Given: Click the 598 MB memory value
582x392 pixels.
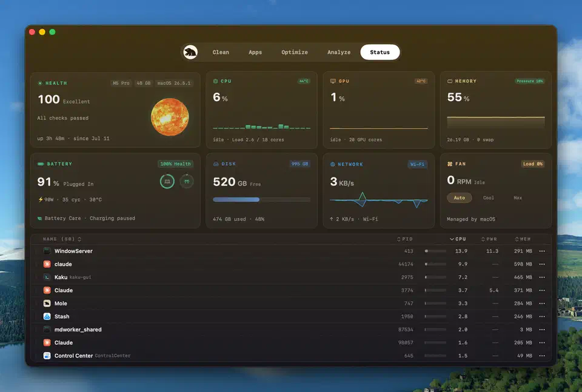Looking at the screenshot, I should (x=523, y=264).
